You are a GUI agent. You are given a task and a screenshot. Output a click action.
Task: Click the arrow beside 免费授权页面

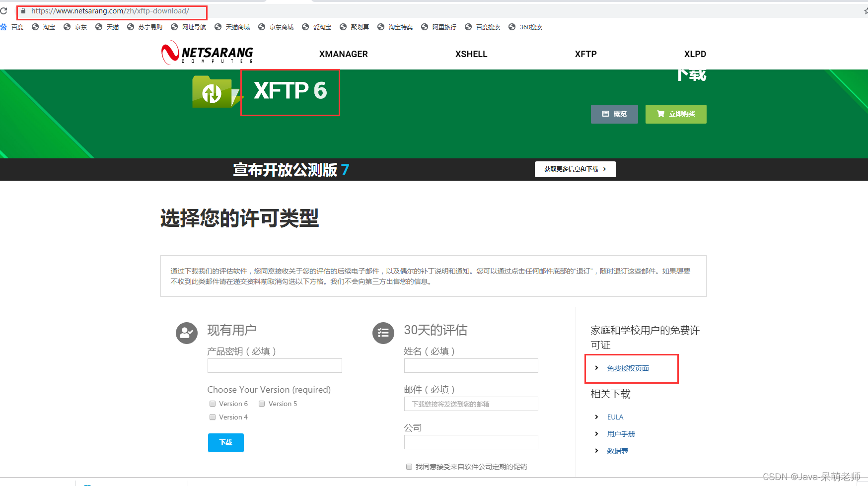pyautogui.click(x=596, y=368)
